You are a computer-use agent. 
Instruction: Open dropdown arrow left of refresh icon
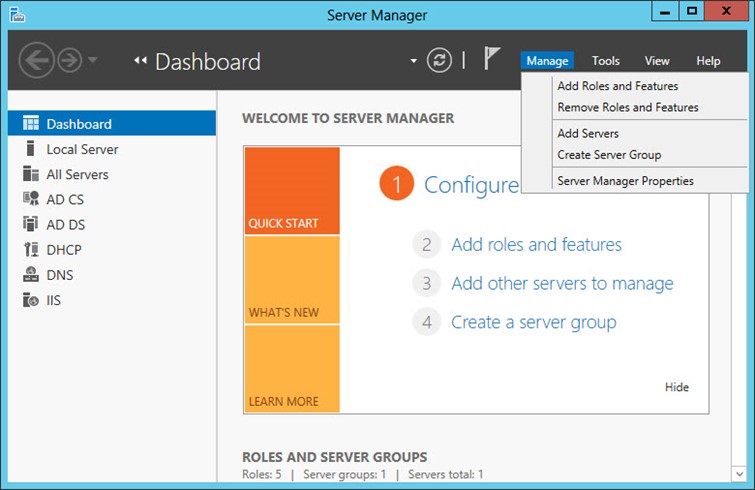pos(414,61)
